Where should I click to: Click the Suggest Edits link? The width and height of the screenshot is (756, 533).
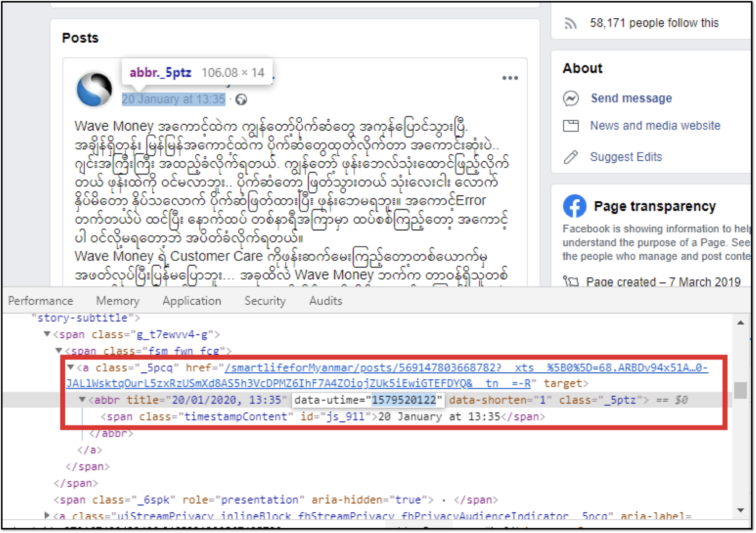tap(626, 157)
